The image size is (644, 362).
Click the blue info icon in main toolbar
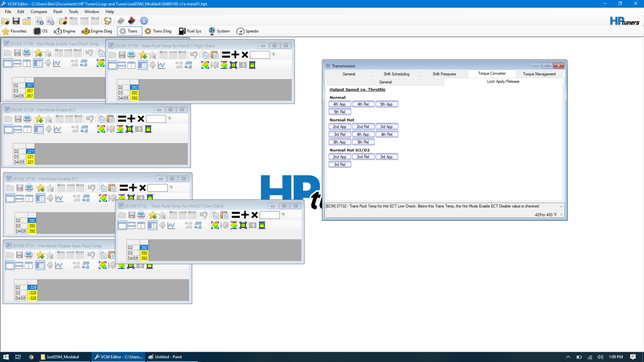click(x=144, y=21)
